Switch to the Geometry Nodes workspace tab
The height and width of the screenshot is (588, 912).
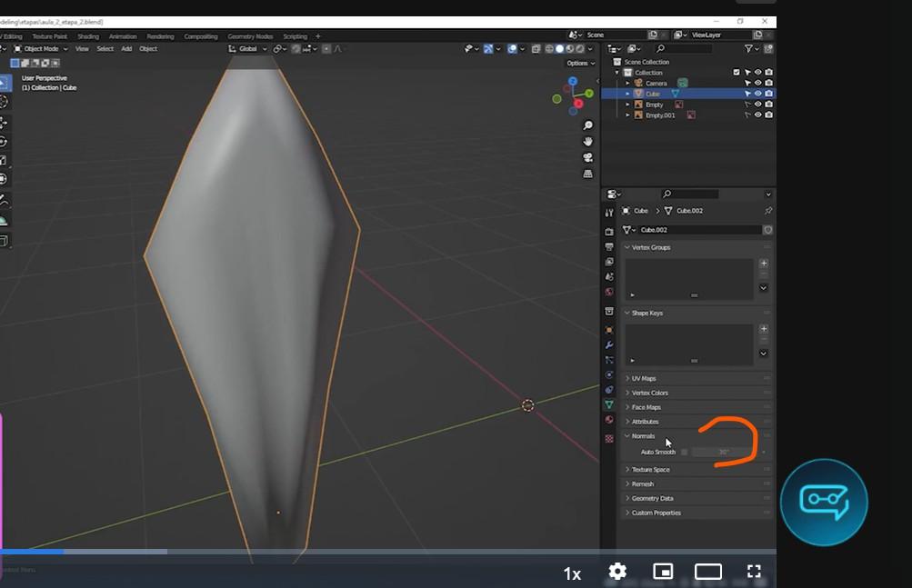(249, 36)
